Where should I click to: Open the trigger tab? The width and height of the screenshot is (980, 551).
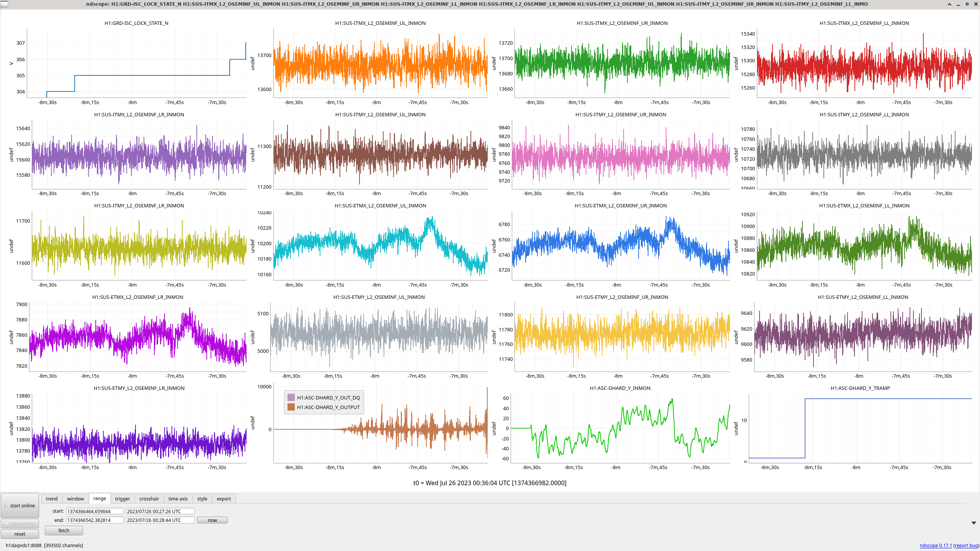click(122, 499)
